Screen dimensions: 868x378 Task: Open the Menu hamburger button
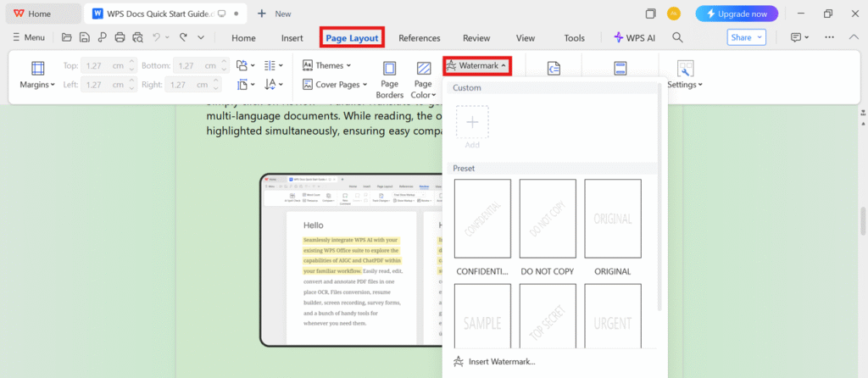click(28, 37)
